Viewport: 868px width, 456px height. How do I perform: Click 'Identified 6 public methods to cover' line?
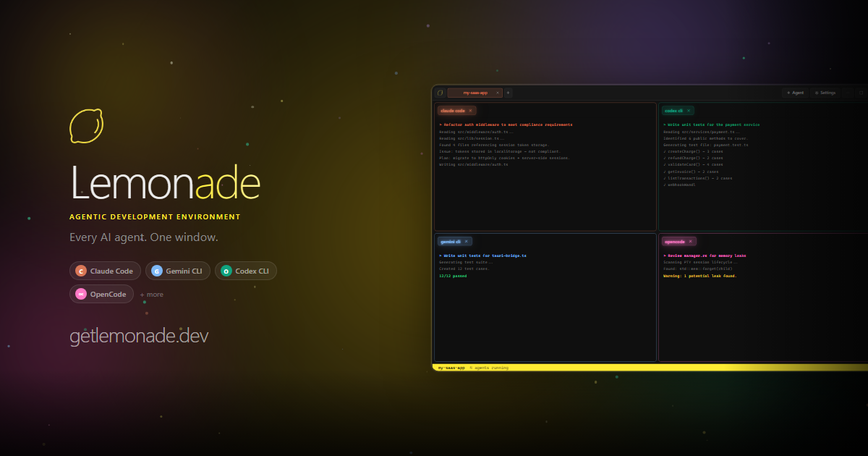click(705, 138)
